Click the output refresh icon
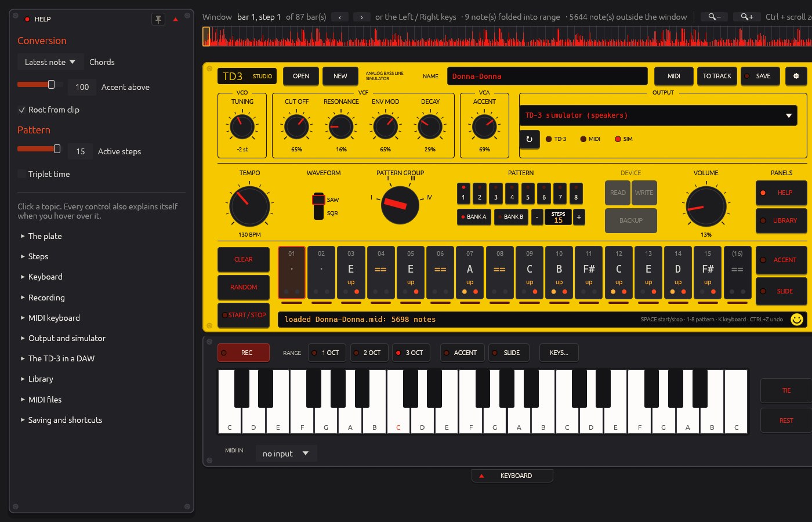 tap(529, 139)
